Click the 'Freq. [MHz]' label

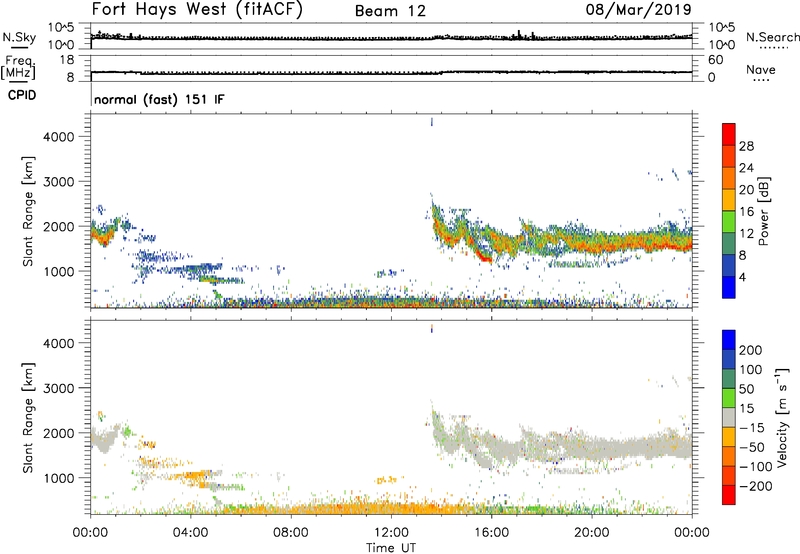[19, 68]
